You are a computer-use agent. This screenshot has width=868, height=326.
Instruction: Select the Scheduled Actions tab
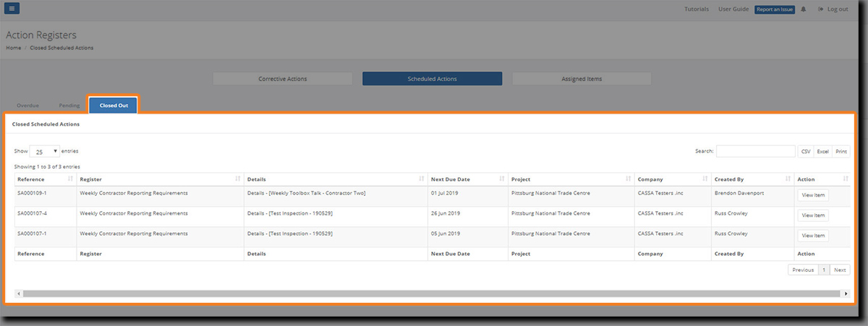432,79
